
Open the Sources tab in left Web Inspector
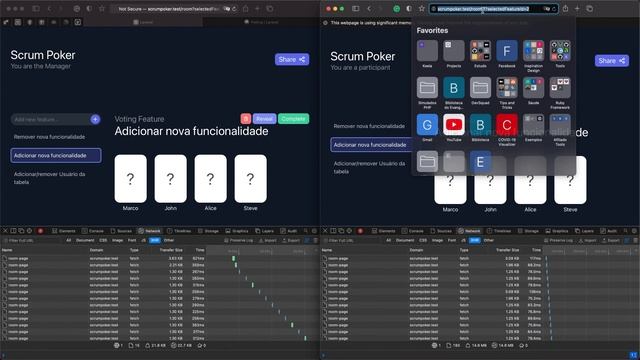pyautogui.click(x=121, y=231)
